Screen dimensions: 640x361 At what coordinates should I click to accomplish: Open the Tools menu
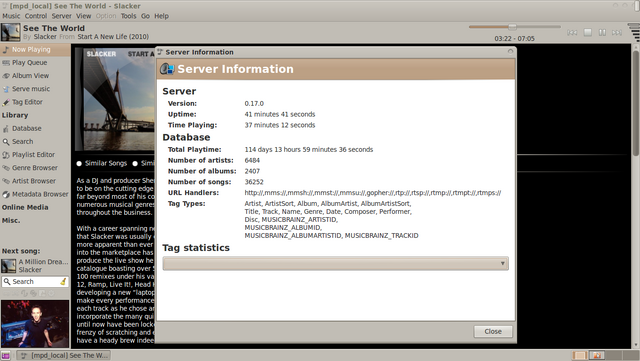click(128, 16)
